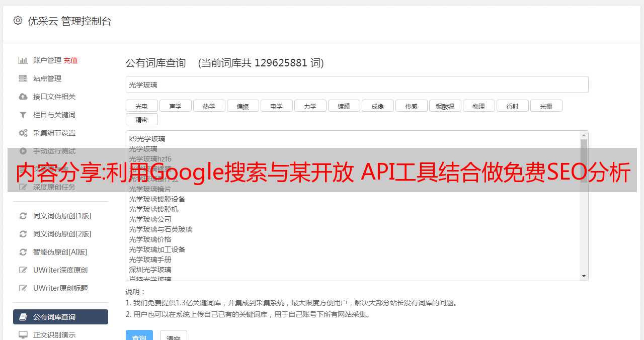Select the 精密 tag button
The width and height of the screenshot is (644, 340).
point(141,119)
